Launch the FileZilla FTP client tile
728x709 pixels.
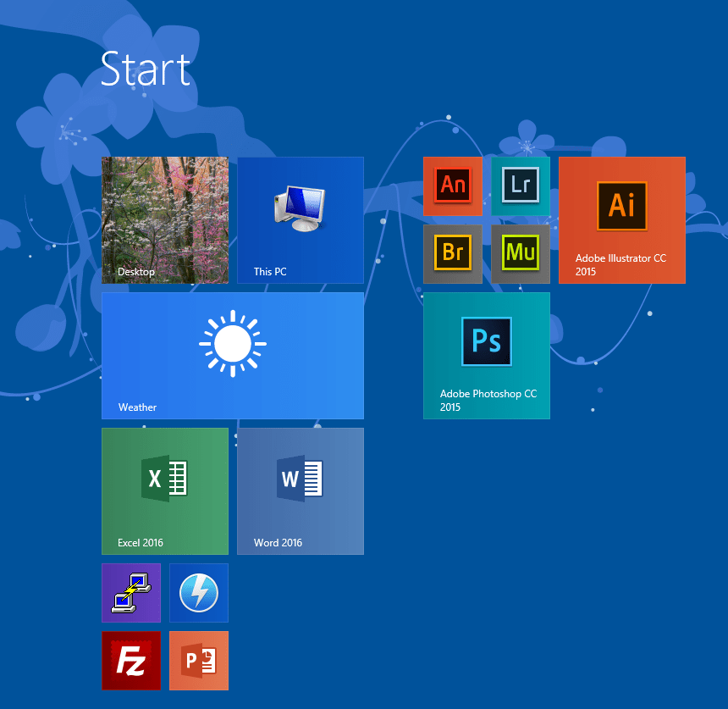[130, 660]
